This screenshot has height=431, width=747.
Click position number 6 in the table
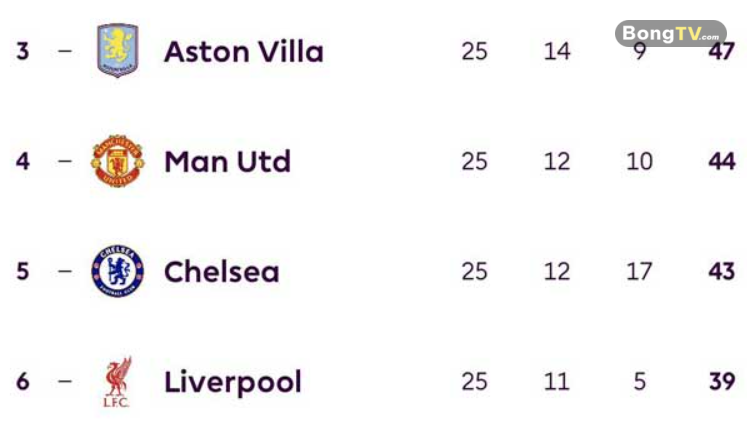[23, 381]
